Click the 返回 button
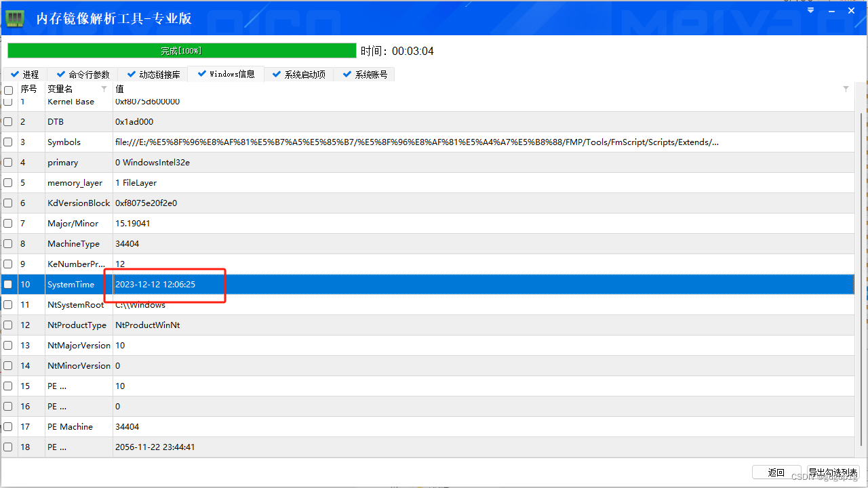Viewport: 868px width, 488px height. tap(776, 472)
